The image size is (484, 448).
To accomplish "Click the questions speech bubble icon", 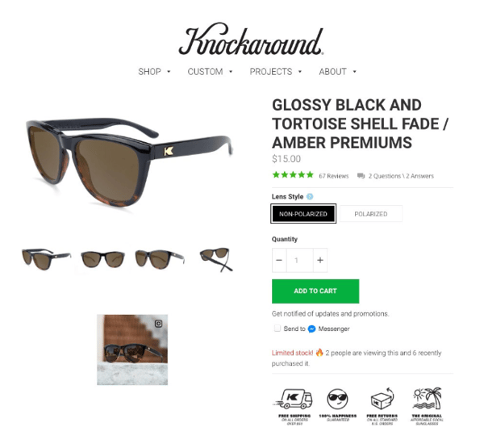I will pyautogui.click(x=361, y=176).
